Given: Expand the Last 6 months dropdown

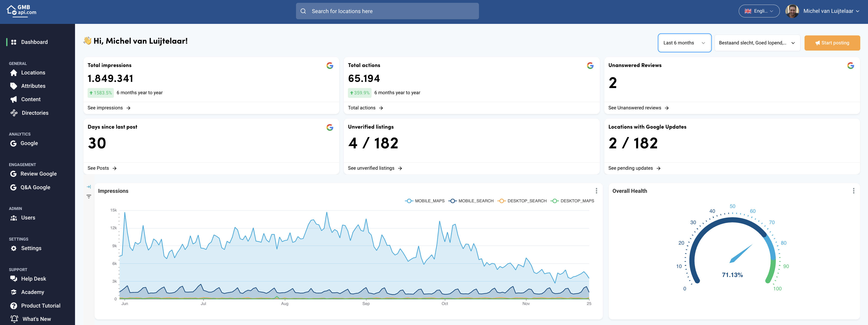Looking at the screenshot, I should (x=684, y=43).
